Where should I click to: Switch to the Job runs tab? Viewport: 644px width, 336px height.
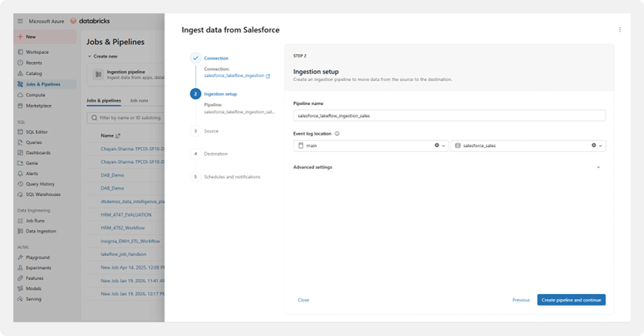[139, 100]
